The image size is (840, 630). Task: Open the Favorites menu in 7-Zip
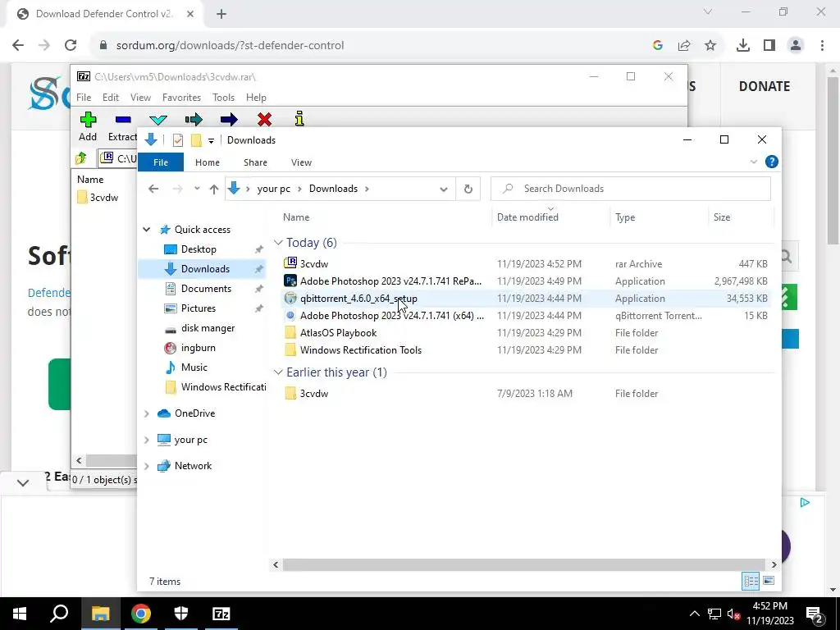point(181,98)
